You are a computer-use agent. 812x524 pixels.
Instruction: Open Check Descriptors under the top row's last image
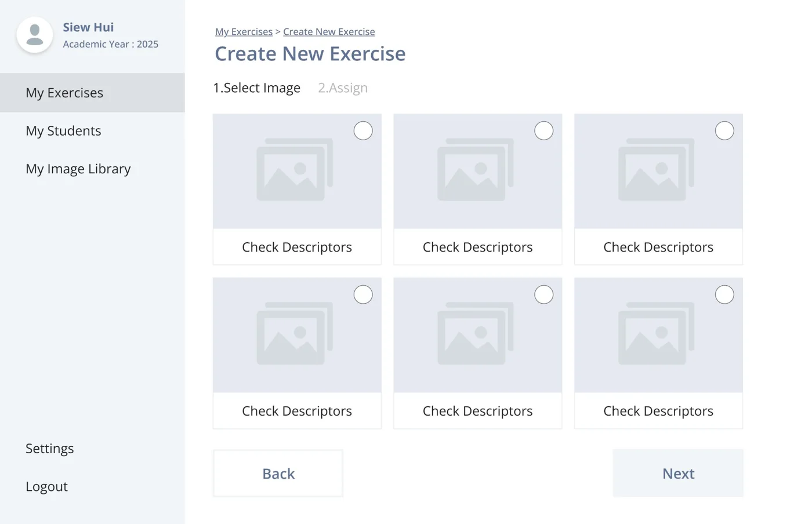[658, 247]
